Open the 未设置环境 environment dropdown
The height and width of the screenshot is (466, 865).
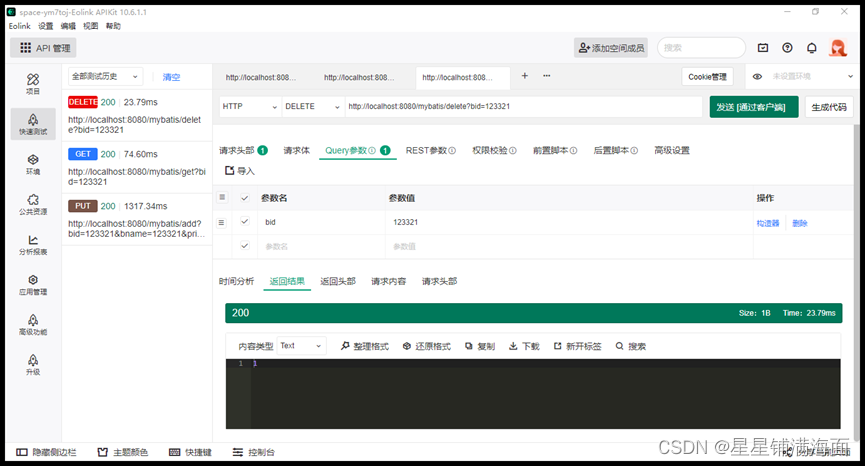[813, 77]
